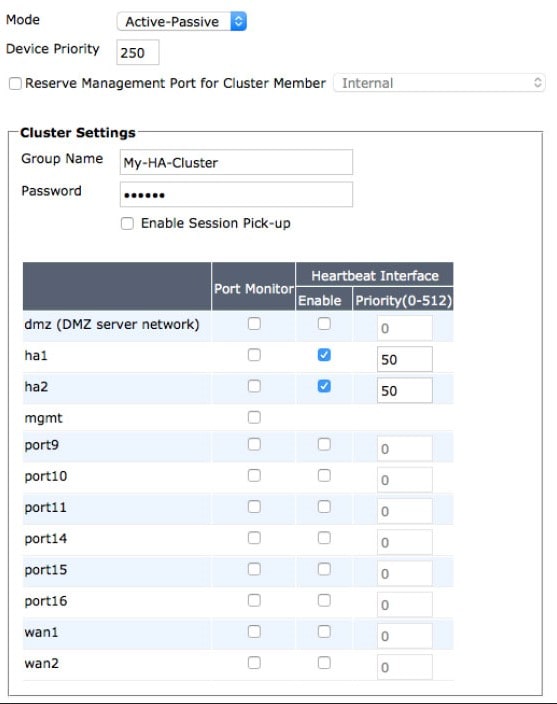Enable heartbeat on port11
Screen dimensions: 557x704
coord(324,507)
